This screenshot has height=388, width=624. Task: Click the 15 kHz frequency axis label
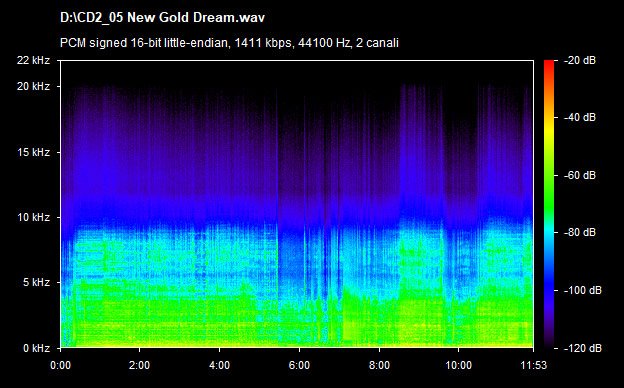coord(33,152)
